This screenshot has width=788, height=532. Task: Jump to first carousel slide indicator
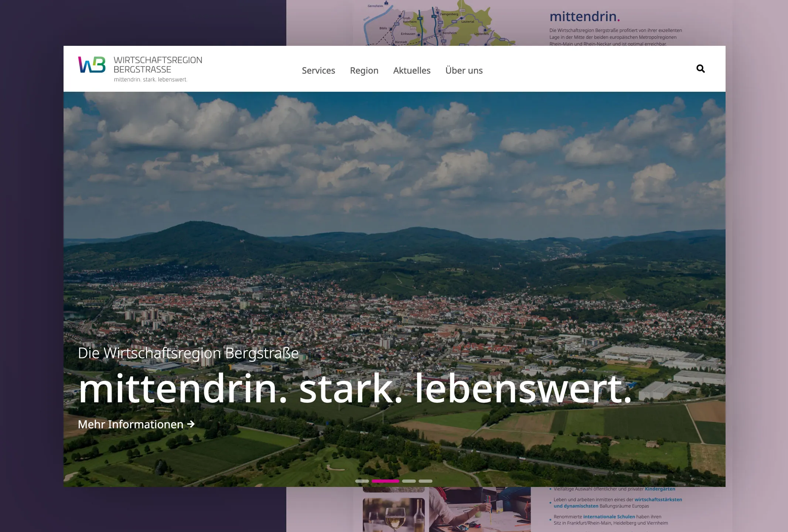coord(362,481)
